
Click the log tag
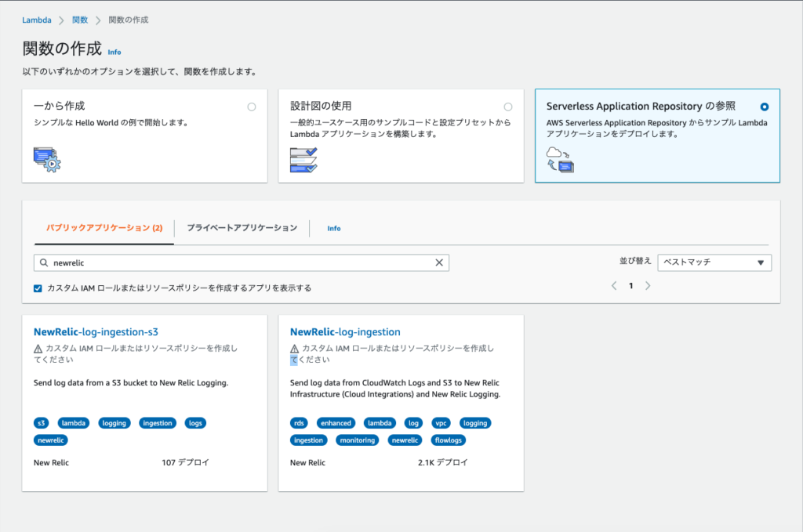tap(414, 423)
